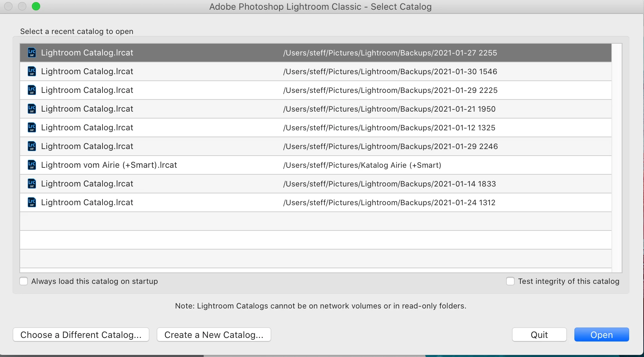Click path /Users/steff/Pictures/Lightroom/Backups/2021-01-27 2255
Viewport: 644px width, 357px height.
(x=390, y=53)
